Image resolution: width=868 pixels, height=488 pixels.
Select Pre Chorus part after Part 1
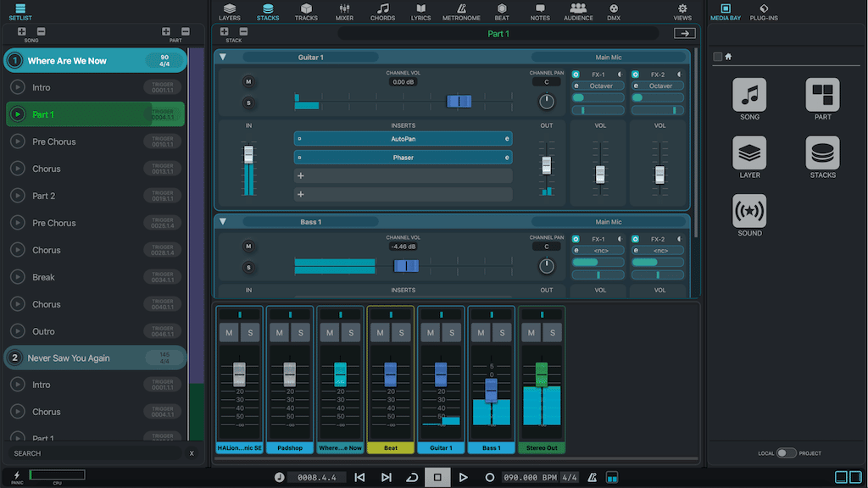coord(54,141)
